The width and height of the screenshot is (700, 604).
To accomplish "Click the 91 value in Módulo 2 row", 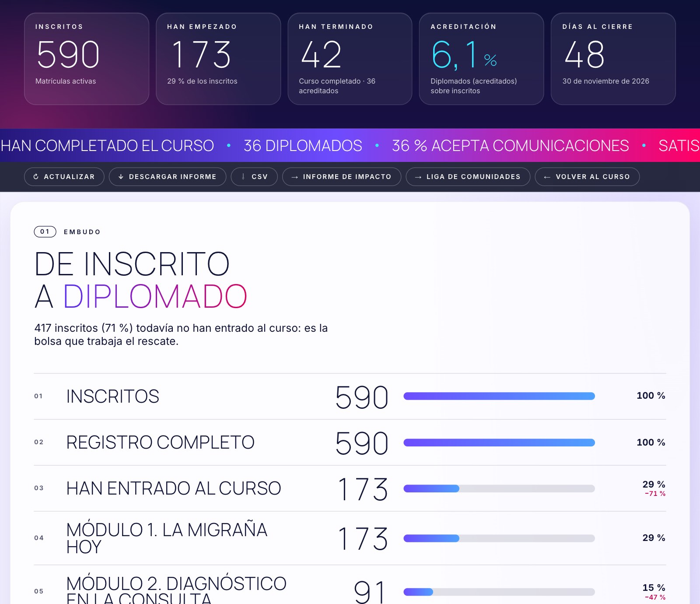I will click(370, 592).
